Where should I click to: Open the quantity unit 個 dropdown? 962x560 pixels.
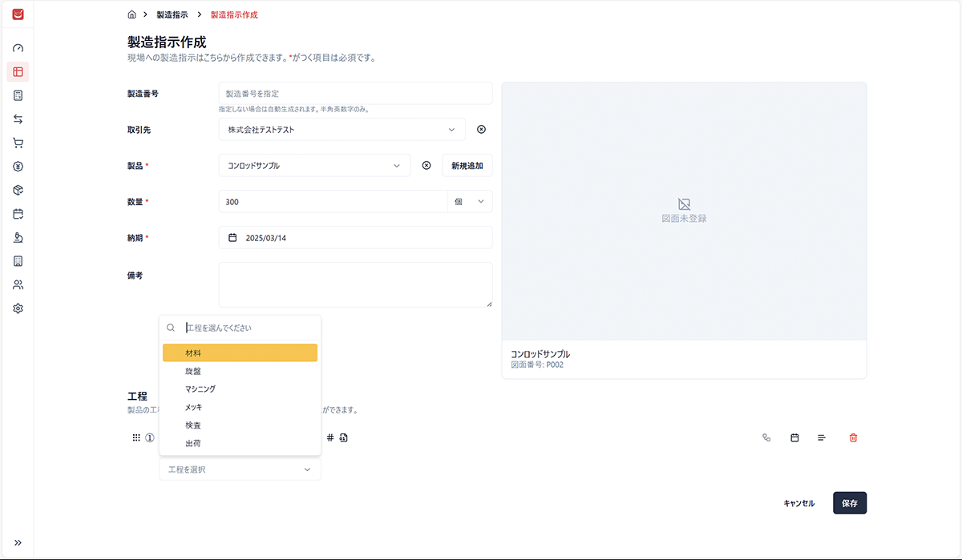(470, 202)
